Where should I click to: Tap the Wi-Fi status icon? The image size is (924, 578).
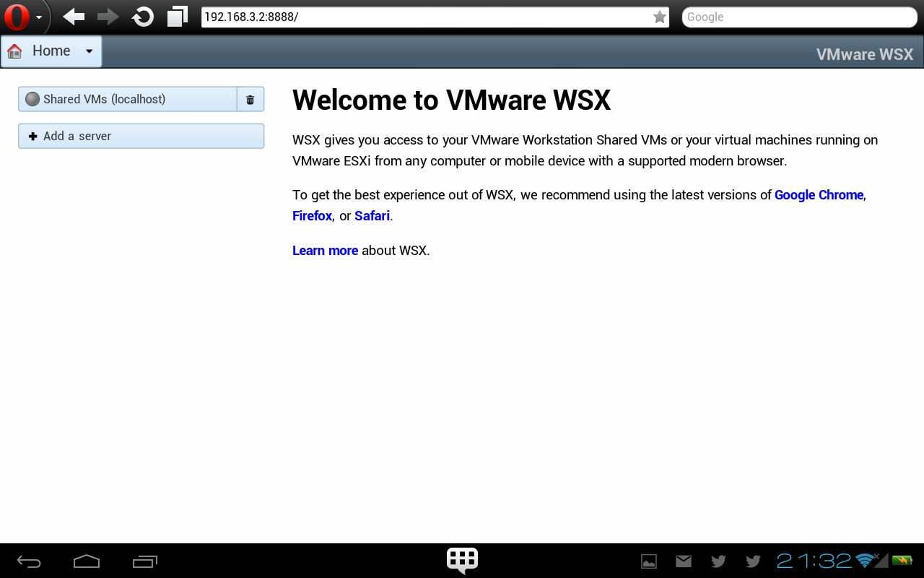pos(866,560)
